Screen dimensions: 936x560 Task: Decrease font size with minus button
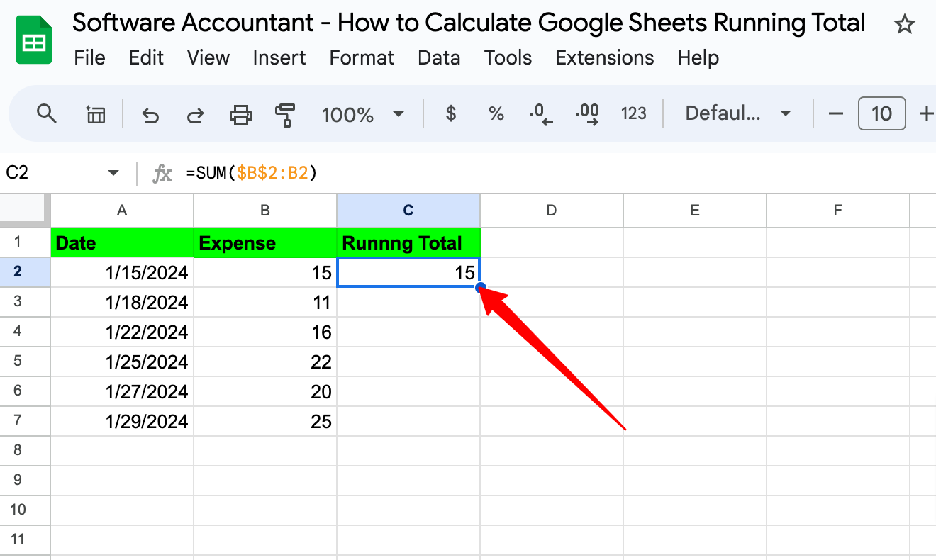click(836, 114)
